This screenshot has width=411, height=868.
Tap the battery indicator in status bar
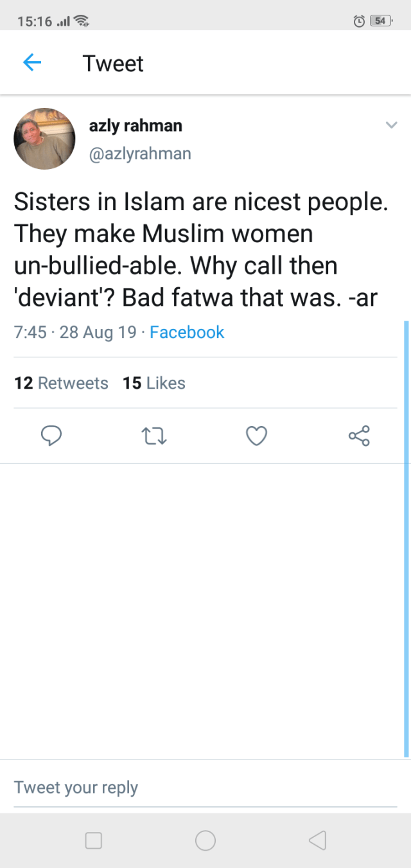point(380,21)
